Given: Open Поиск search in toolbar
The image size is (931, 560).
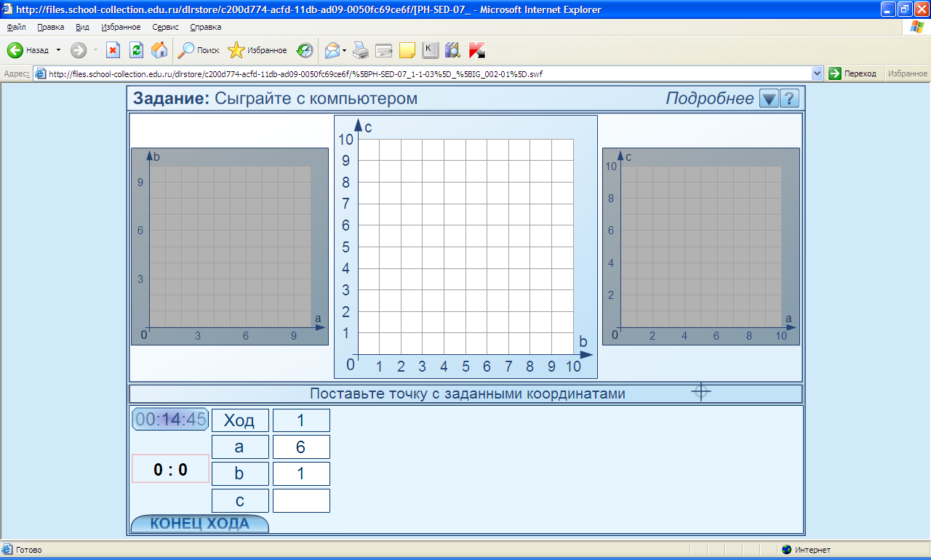Looking at the screenshot, I should 199,50.
